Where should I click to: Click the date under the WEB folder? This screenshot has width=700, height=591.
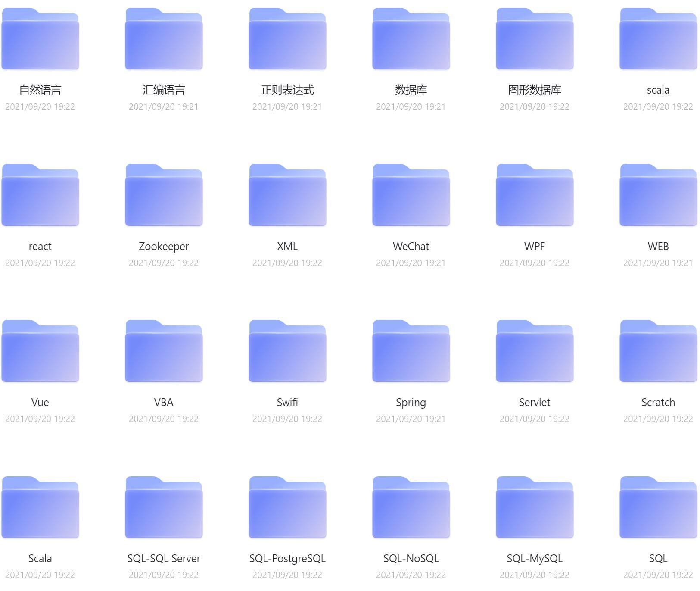click(x=658, y=263)
